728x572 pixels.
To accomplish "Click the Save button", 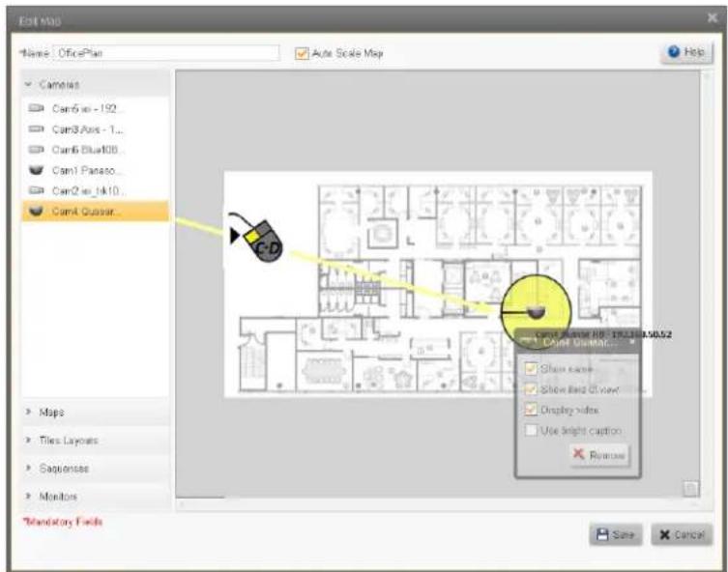I will [616, 534].
